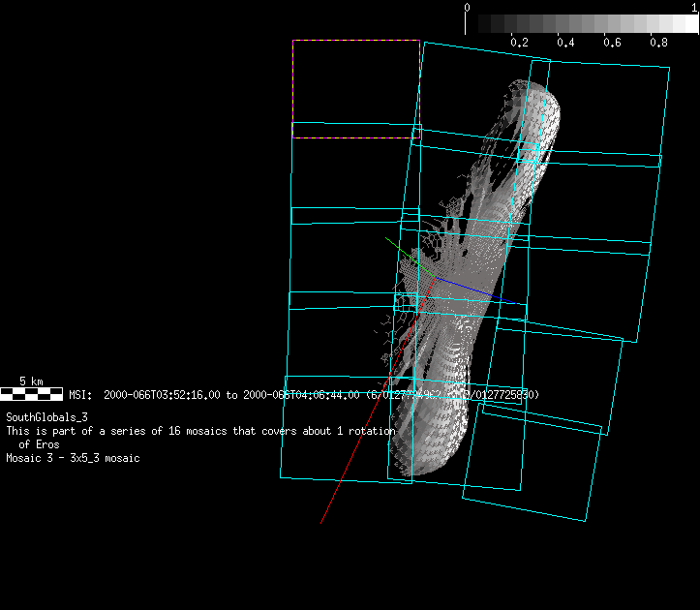This screenshot has width=700, height=610.
Task: Click the "Mosaic 3 - 3x5_3 mosaic" caption
Action: click(x=73, y=458)
